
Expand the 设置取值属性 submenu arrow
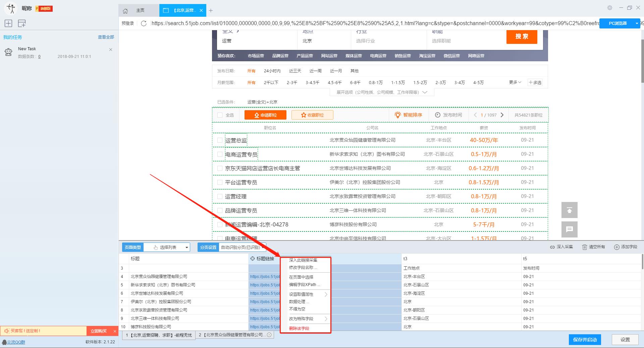point(325,294)
